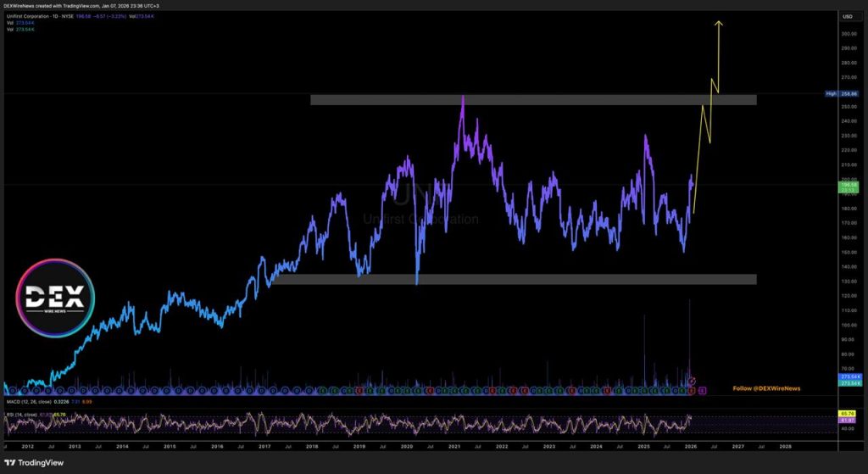The height and width of the screenshot is (474, 868).
Task: Select the upper gray resistance zone rectangle
Action: click(x=533, y=100)
